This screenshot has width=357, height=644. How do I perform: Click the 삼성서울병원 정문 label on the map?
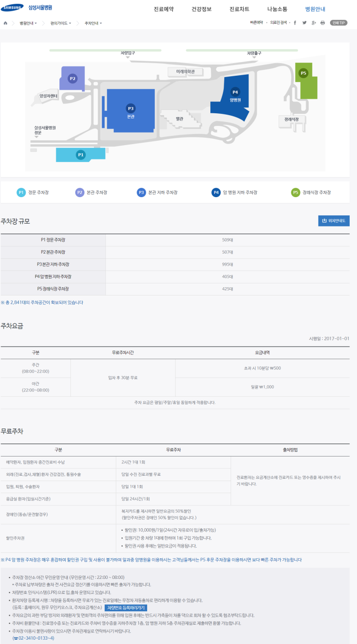[45, 130]
